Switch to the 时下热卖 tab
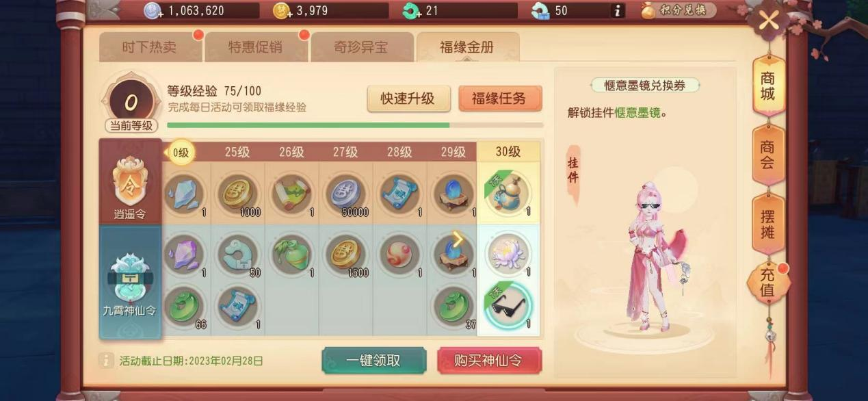 (150, 47)
